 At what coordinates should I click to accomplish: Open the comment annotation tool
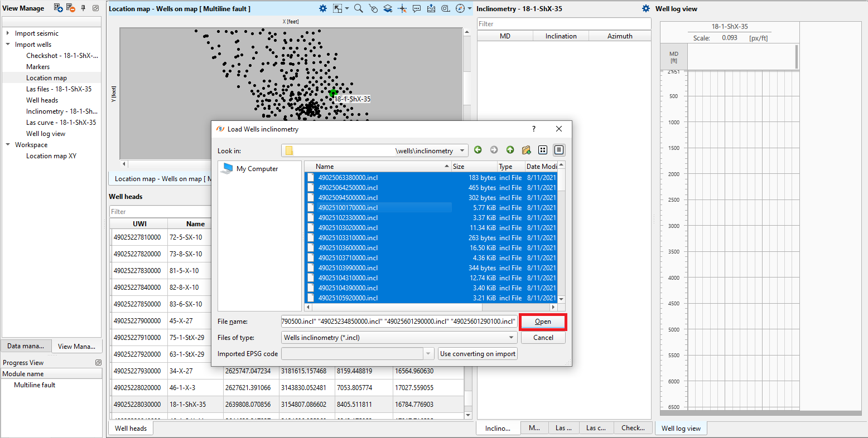[417, 8]
